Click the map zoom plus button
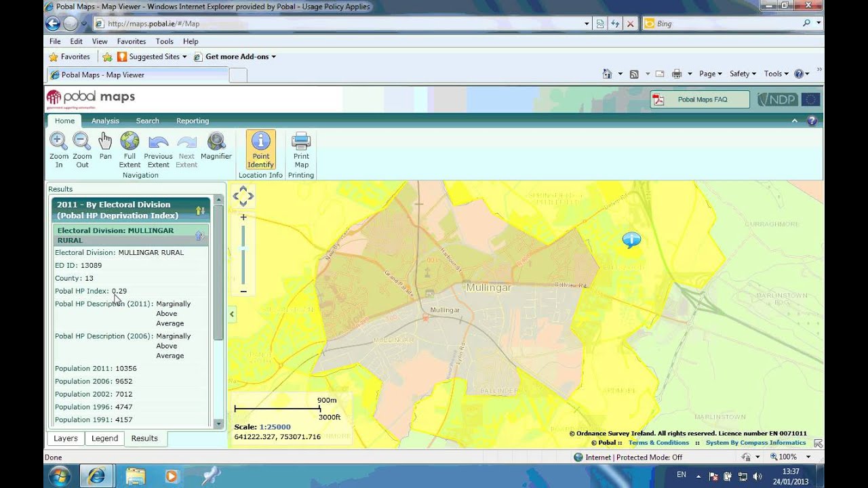 coord(243,217)
